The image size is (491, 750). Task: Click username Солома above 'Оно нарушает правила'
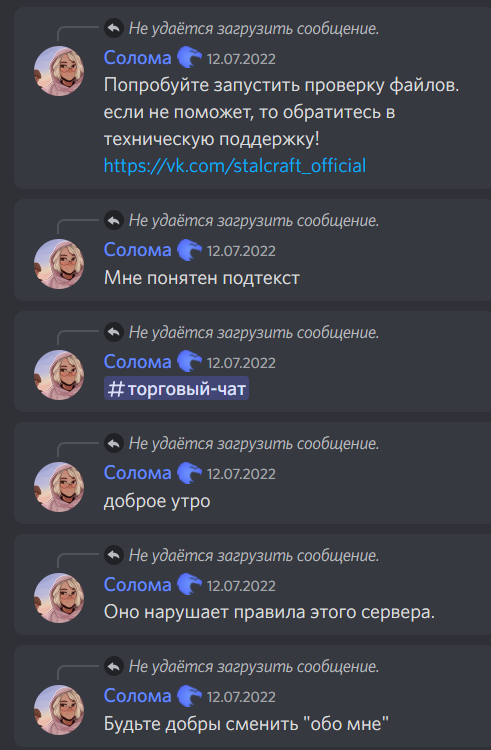pos(138,585)
